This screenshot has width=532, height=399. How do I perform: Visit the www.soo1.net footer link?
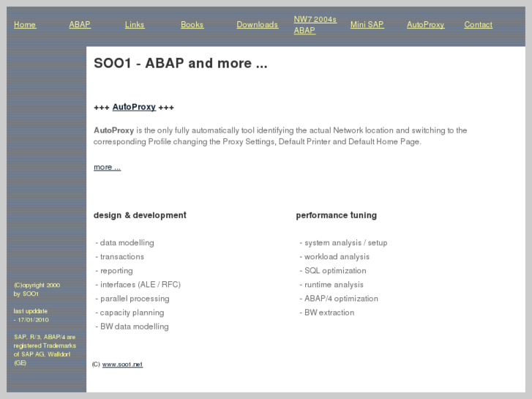coord(122,364)
